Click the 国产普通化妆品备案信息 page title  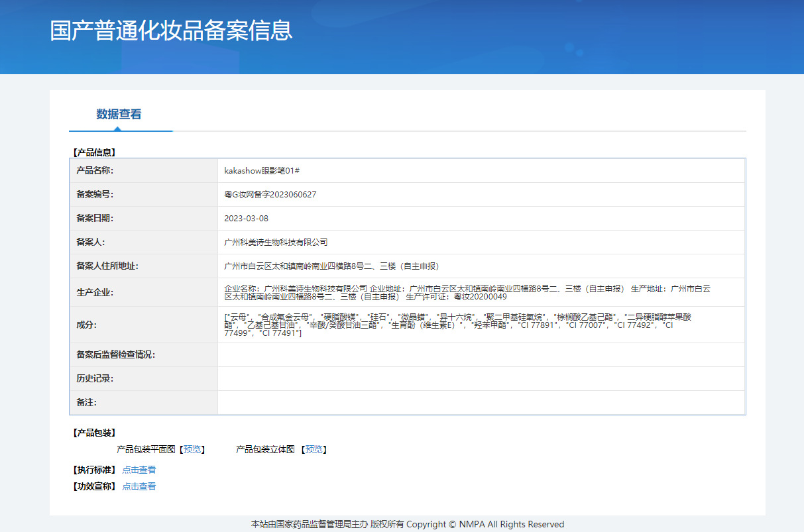(x=171, y=31)
